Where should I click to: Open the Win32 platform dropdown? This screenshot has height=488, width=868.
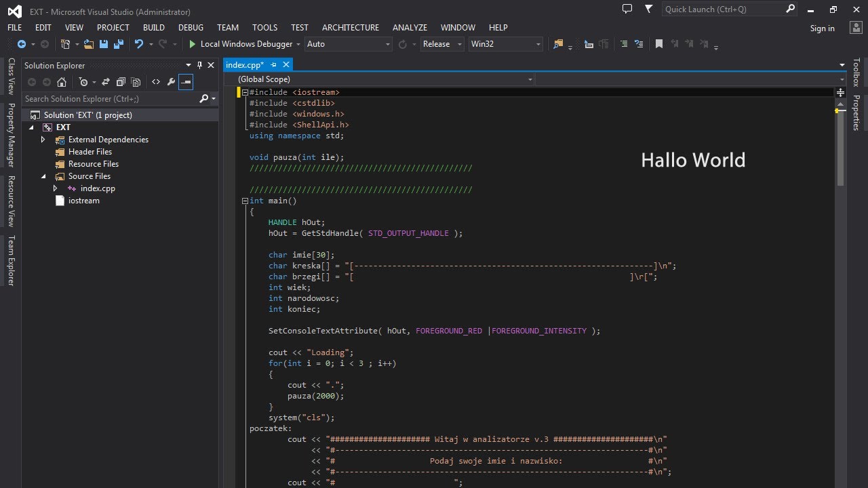click(x=506, y=44)
